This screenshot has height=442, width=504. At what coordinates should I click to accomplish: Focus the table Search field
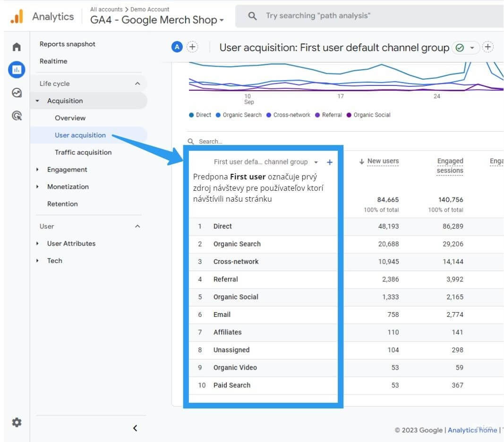211,142
